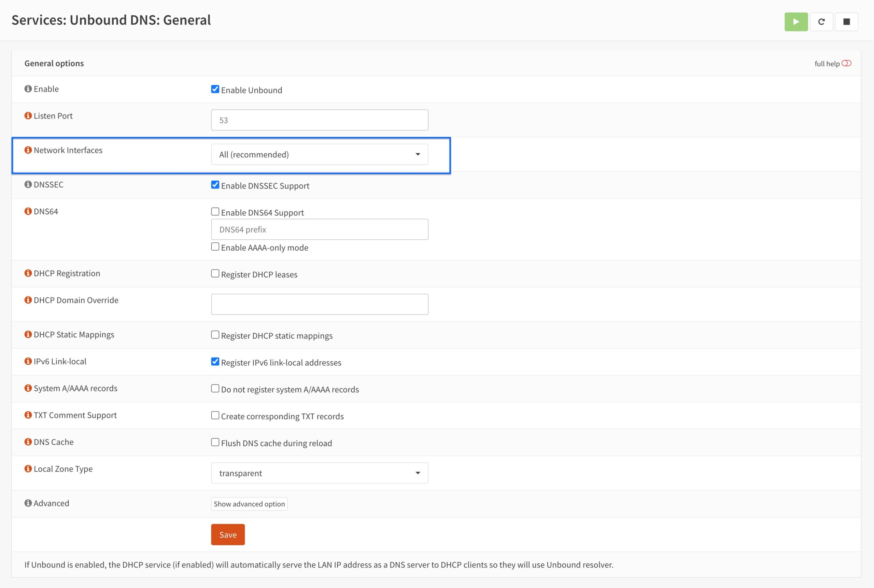Check Flush DNS cache during reload
This screenshot has width=874, height=588.
click(x=215, y=443)
